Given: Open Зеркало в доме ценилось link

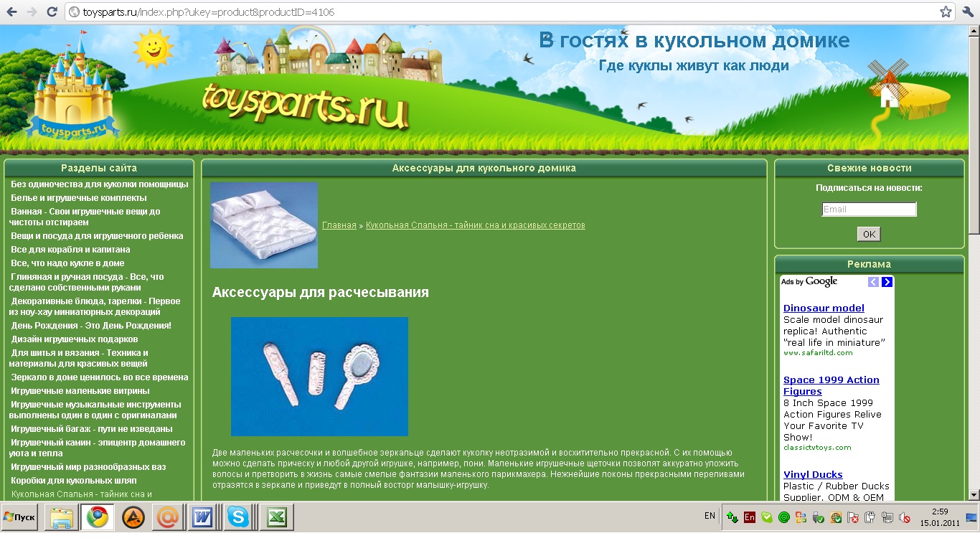Looking at the screenshot, I should [100, 377].
